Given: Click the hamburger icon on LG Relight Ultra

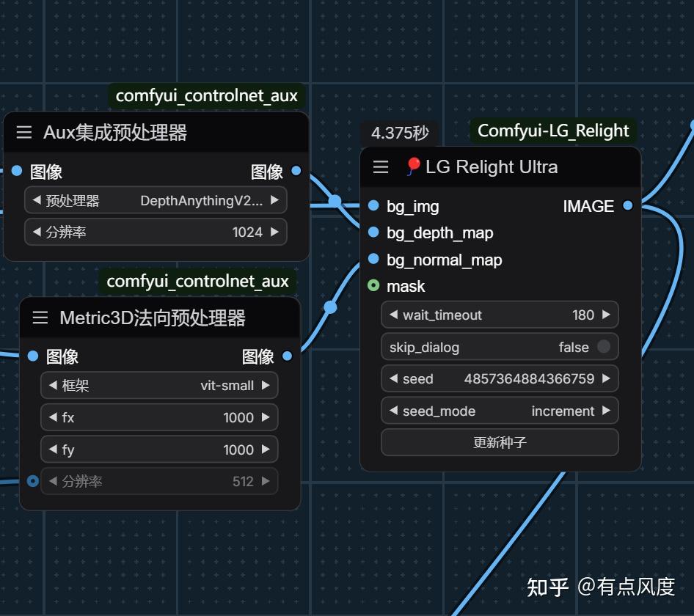Looking at the screenshot, I should pos(381,166).
